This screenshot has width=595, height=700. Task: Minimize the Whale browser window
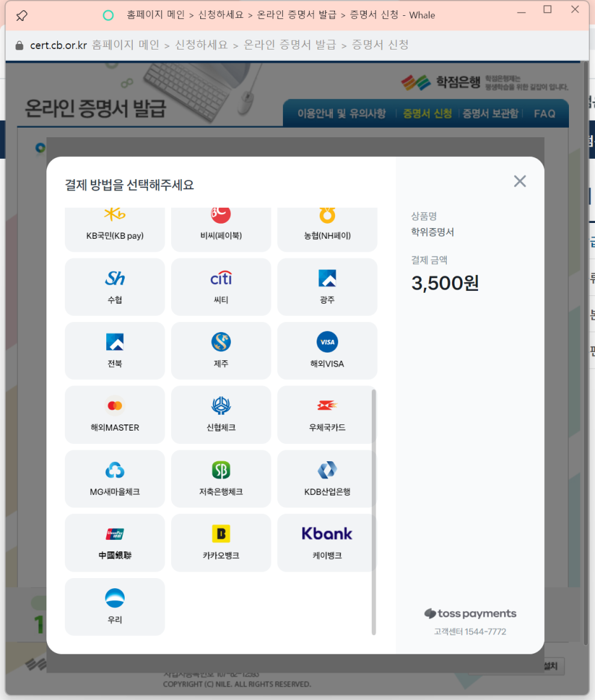tap(521, 13)
